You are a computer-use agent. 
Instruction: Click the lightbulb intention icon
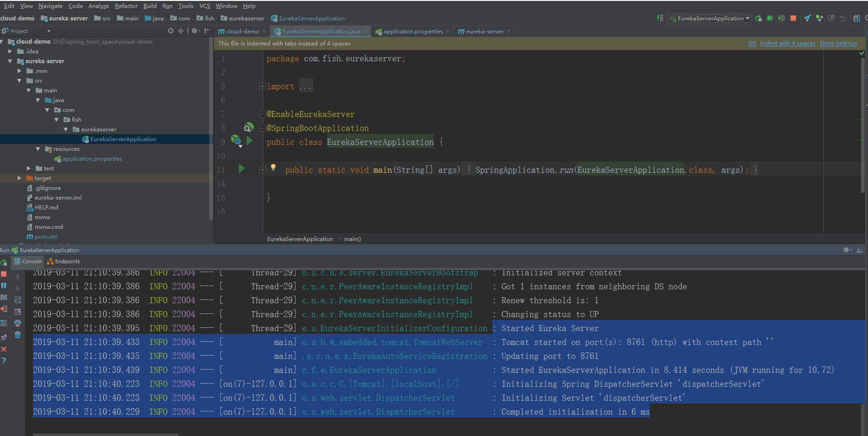pyautogui.click(x=273, y=167)
